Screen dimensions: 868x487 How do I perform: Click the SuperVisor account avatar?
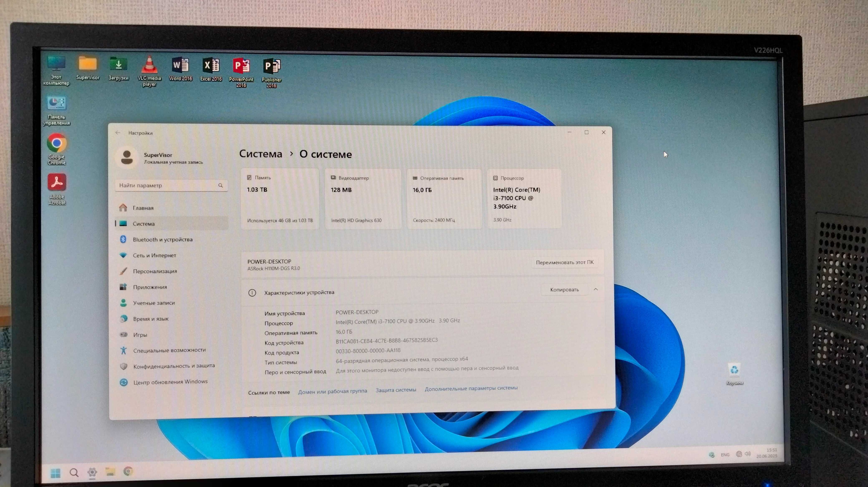127,158
